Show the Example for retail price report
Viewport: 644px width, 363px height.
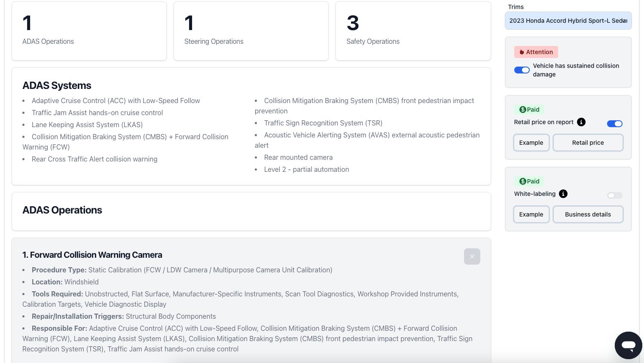coord(531,143)
